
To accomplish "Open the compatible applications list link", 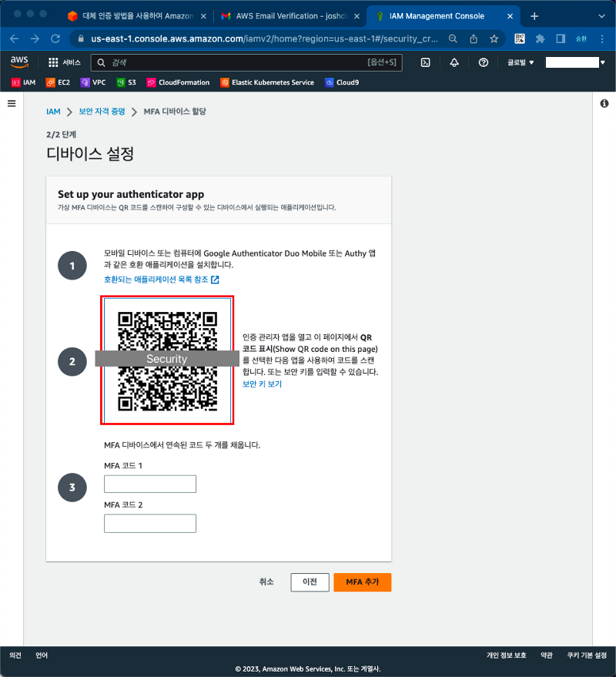I will 162,280.
